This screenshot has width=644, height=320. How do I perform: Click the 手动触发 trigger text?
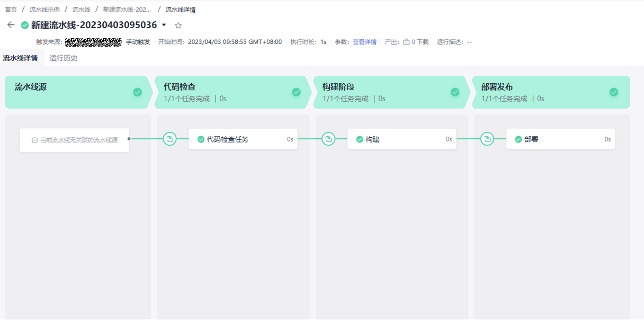pyautogui.click(x=138, y=42)
